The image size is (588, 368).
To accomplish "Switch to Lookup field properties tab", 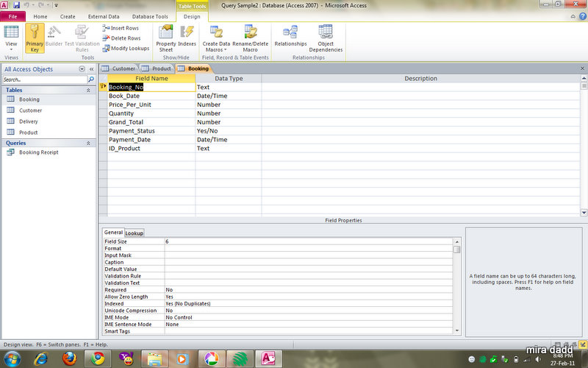I will (x=135, y=233).
